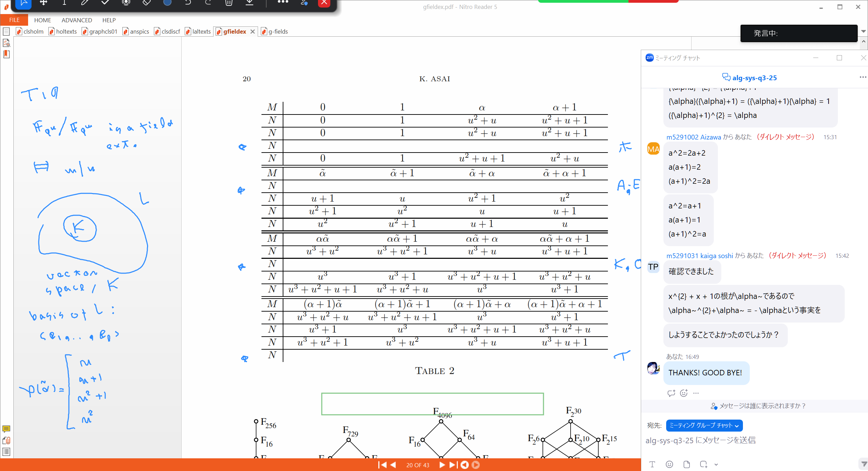Pick the blue annotation color circle
The image size is (868, 471).
(x=167, y=3)
